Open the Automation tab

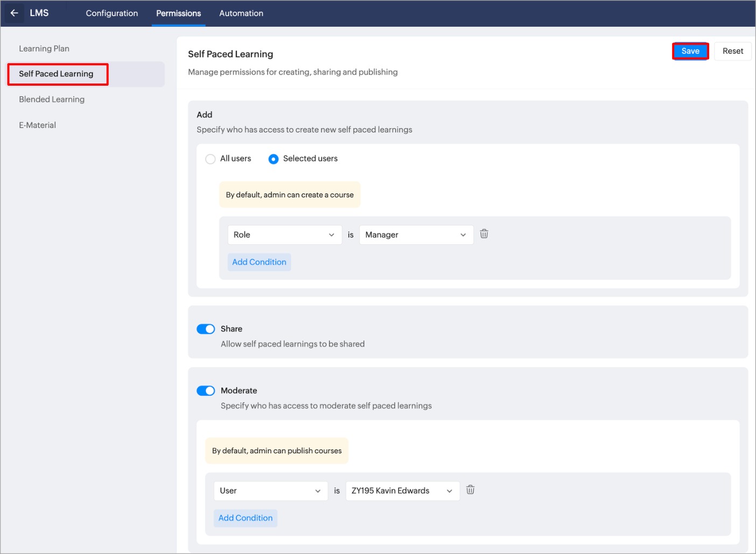(241, 13)
